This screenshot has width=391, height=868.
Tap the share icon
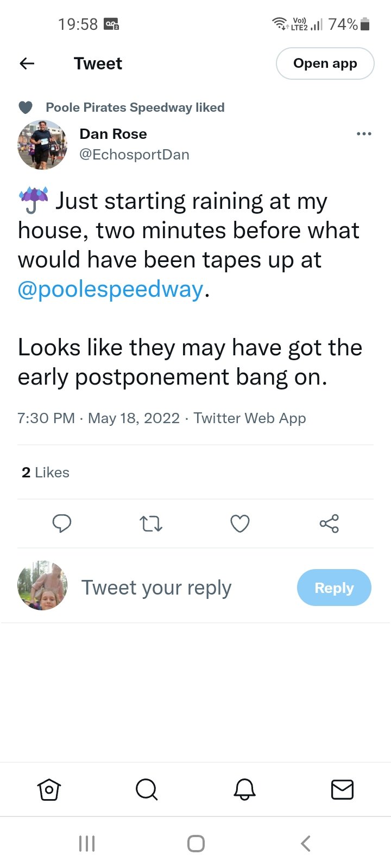[329, 524]
